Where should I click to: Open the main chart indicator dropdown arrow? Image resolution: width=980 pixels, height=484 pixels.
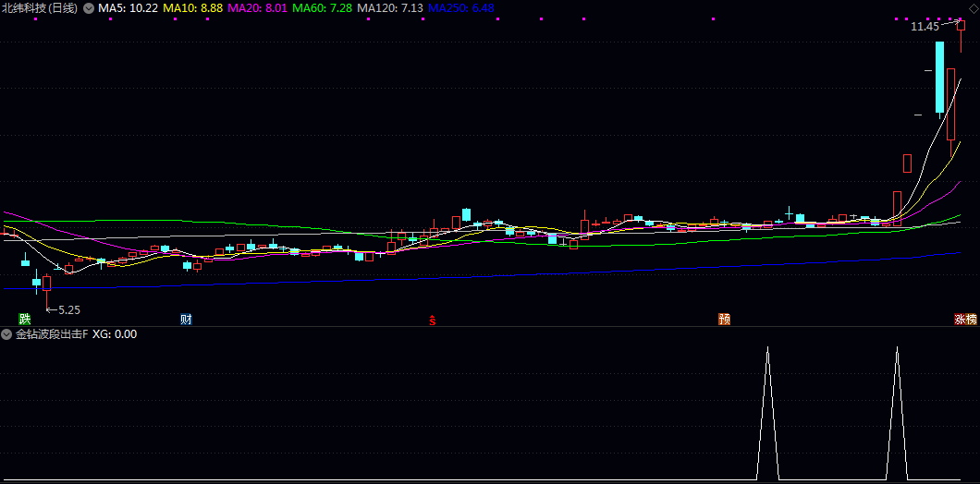click(88, 8)
